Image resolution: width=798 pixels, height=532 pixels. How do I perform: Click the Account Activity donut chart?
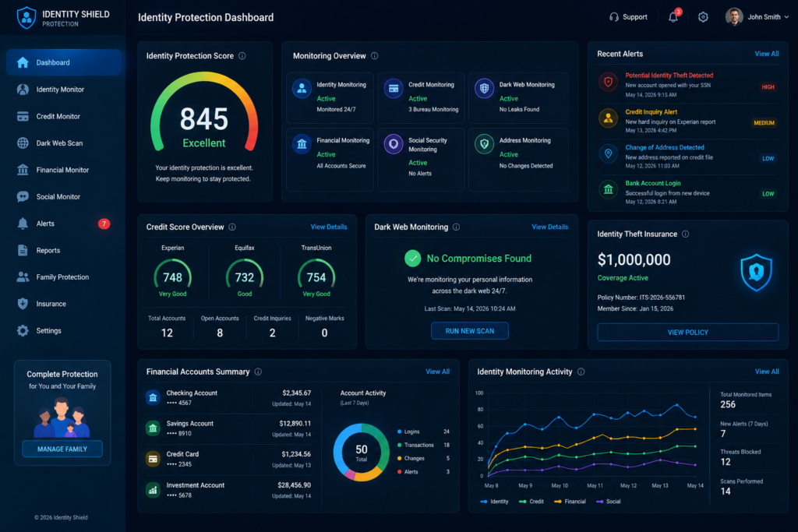pos(362,452)
